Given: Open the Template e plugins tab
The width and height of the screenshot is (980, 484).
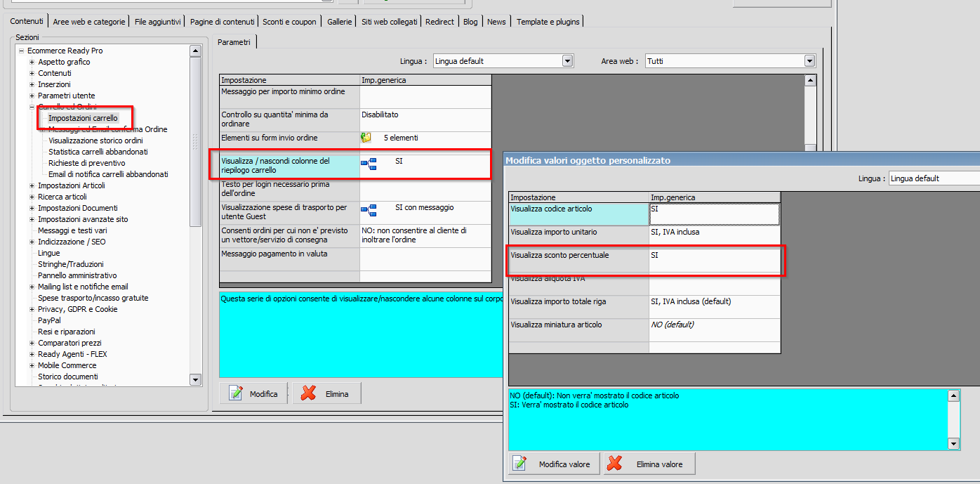Looking at the screenshot, I should [x=548, y=22].
